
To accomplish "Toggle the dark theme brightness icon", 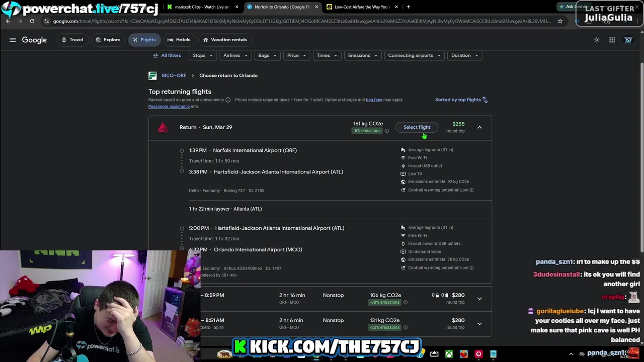I will (597, 40).
